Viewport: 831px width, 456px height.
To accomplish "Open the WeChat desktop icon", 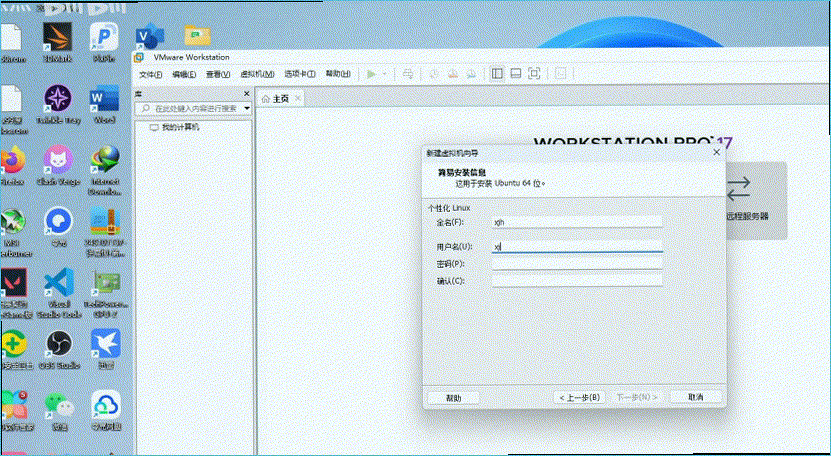I will [x=59, y=410].
